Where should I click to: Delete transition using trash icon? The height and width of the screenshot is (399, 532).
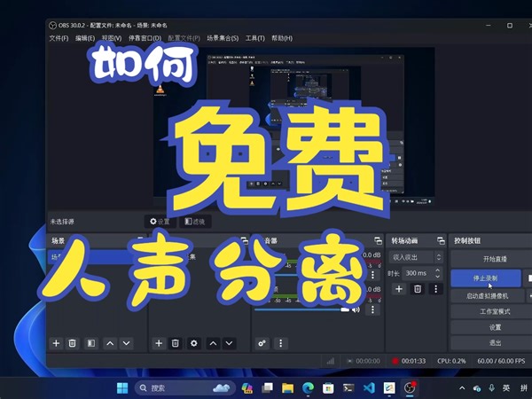(x=418, y=289)
